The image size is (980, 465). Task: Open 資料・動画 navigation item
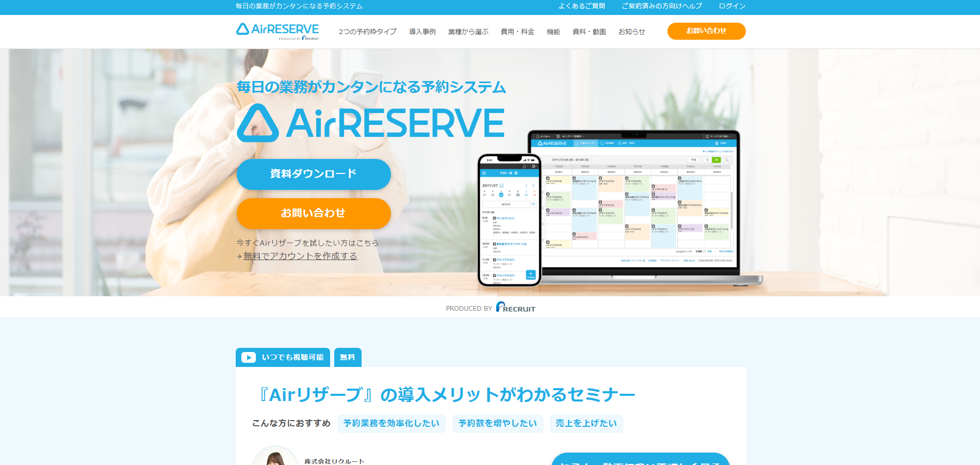point(589,31)
